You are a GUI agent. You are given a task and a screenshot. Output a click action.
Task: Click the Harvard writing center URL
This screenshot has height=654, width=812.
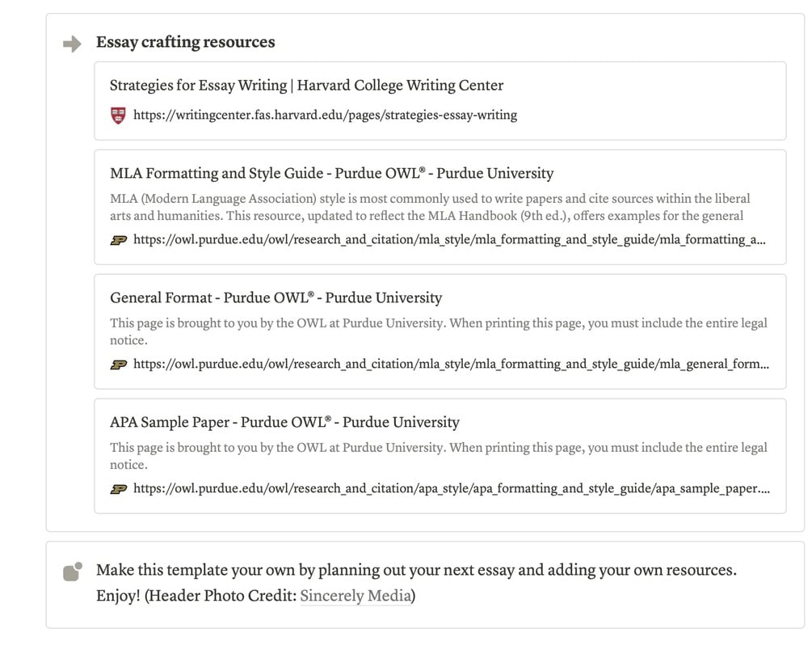(x=325, y=115)
